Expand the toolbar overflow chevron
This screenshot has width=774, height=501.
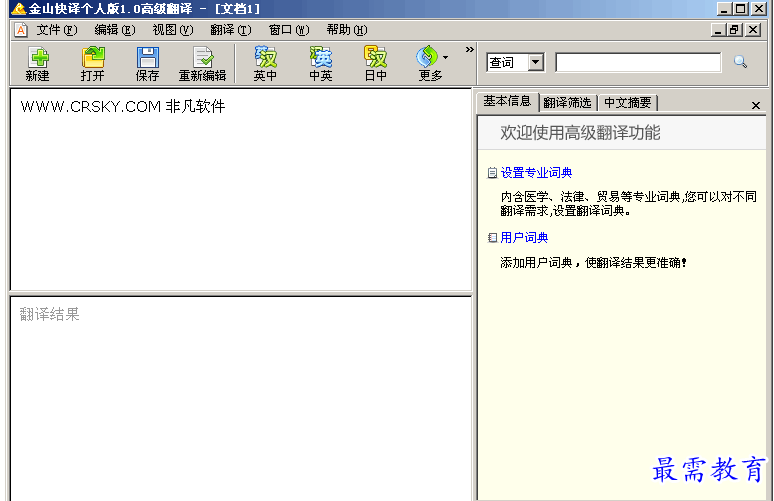[469, 49]
